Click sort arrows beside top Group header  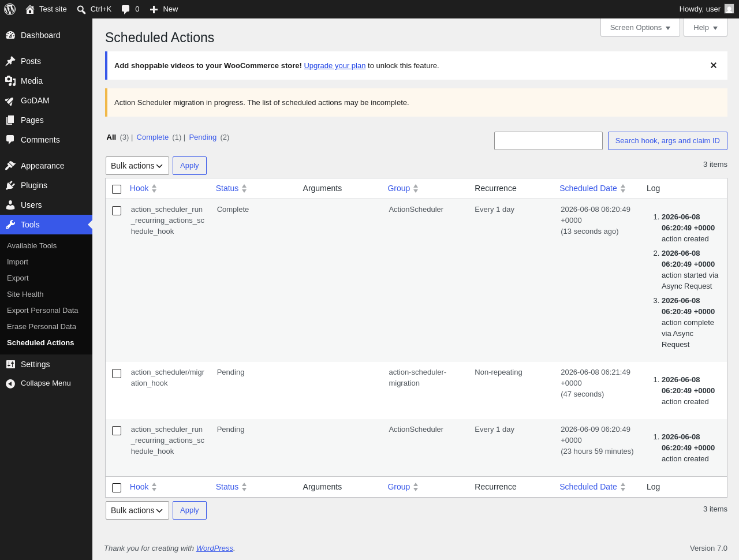pyautogui.click(x=416, y=188)
